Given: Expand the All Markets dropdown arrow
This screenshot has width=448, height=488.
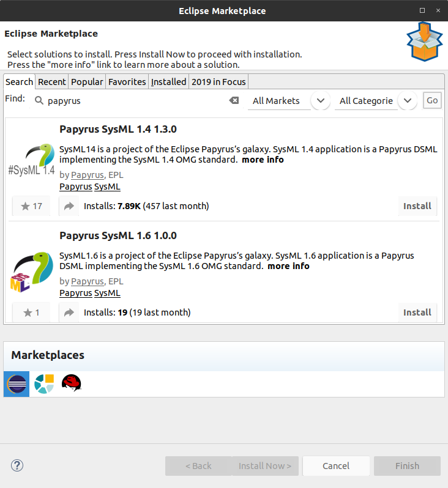Looking at the screenshot, I should (321, 100).
